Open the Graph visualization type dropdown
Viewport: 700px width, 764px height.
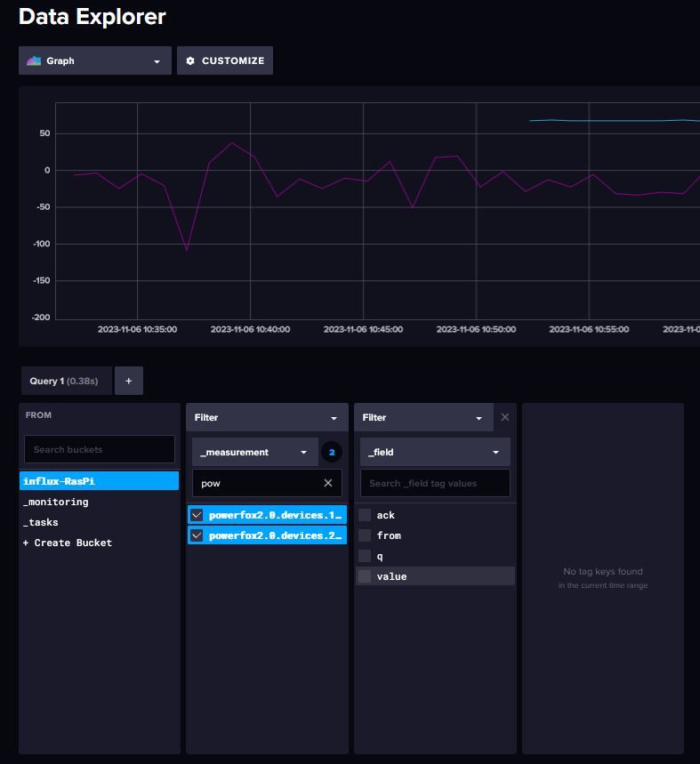[157, 61]
